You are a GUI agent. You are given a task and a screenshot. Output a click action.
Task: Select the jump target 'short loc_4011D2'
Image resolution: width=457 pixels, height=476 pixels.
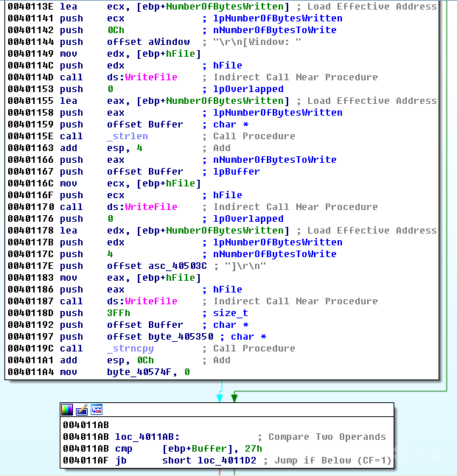pos(209,461)
